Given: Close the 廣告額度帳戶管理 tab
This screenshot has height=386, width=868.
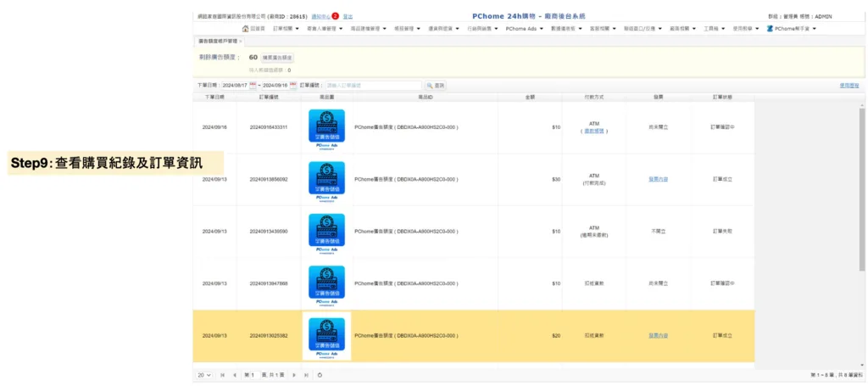Looking at the screenshot, I should 241,41.
